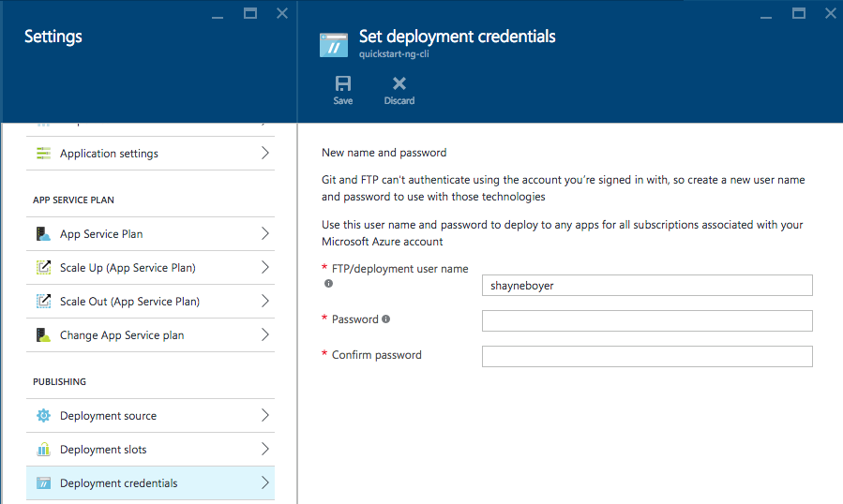Screen dimensions: 843x504
Task: Expand the Deployment slots chevron arrow
Action: pyautogui.click(x=265, y=449)
